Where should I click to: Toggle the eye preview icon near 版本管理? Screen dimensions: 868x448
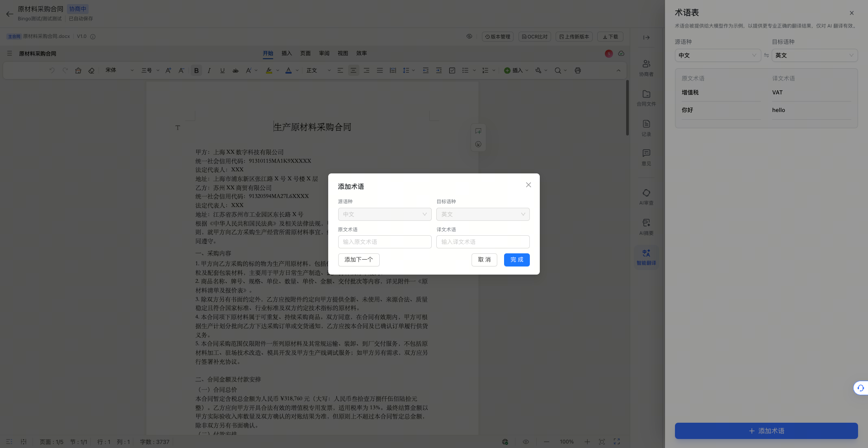click(x=469, y=37)
